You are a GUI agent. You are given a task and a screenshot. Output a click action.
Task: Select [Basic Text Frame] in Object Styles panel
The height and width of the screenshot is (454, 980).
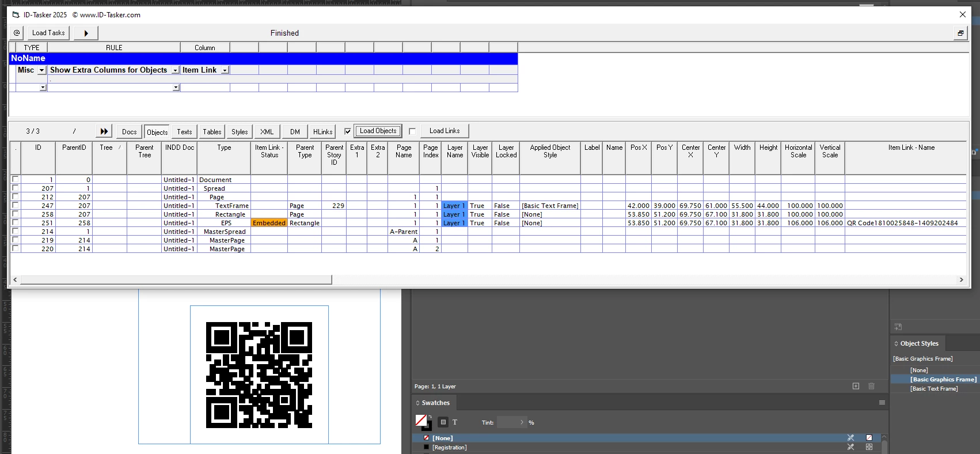pos(934,389)
